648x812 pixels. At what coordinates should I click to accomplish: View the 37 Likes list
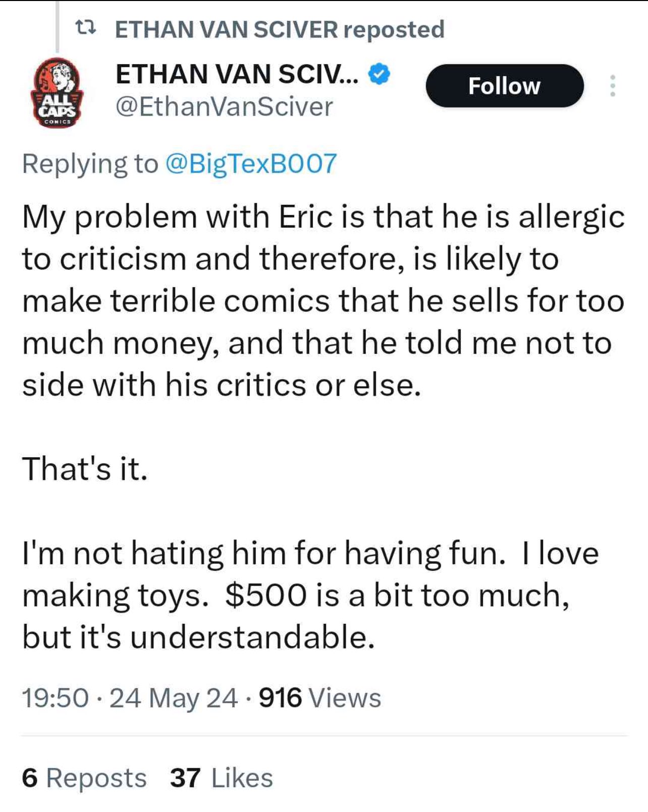(222, 778)
